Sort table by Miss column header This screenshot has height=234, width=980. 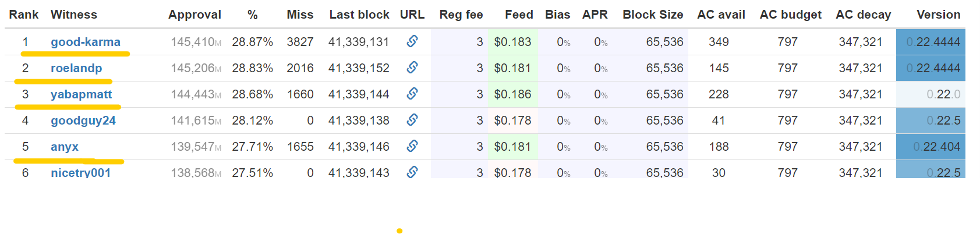pyautogui.click(x=300, y=15)
